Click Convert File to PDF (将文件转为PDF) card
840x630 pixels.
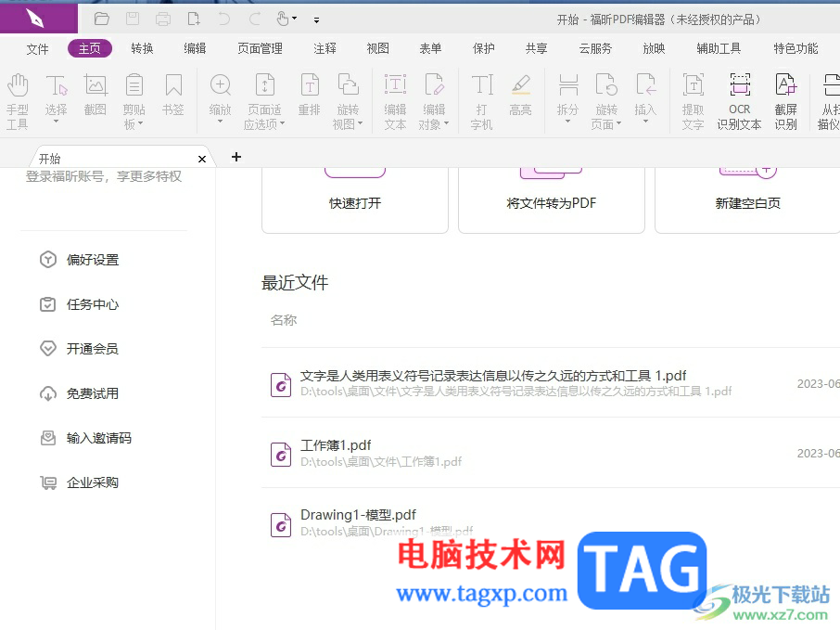click(552, 199)
